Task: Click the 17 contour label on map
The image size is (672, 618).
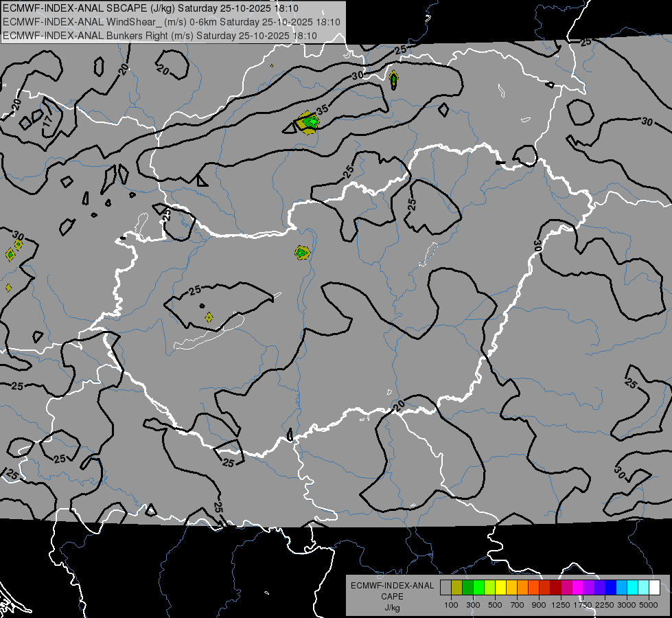Action: 47,119
